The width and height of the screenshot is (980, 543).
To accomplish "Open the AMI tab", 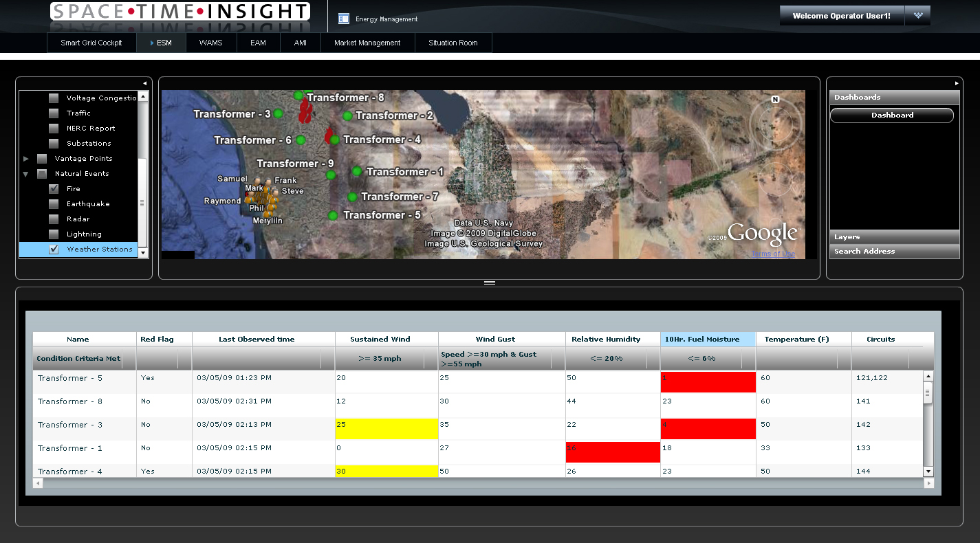I will (301, 43).
